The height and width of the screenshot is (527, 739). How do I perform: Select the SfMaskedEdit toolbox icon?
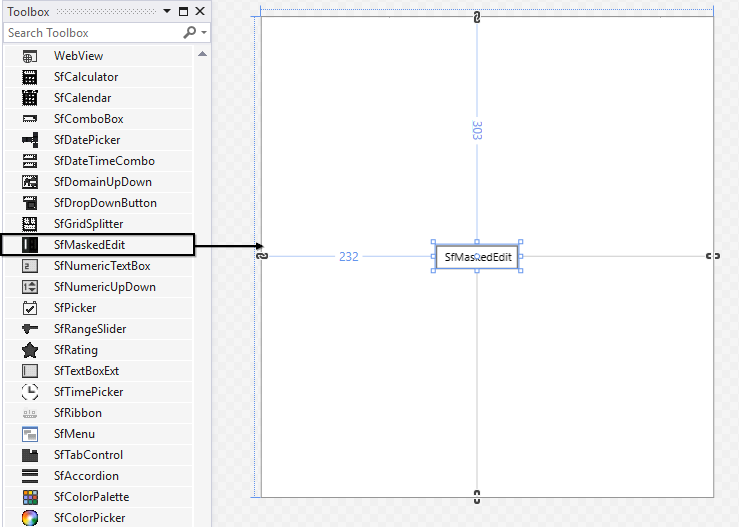pos(30,245)
